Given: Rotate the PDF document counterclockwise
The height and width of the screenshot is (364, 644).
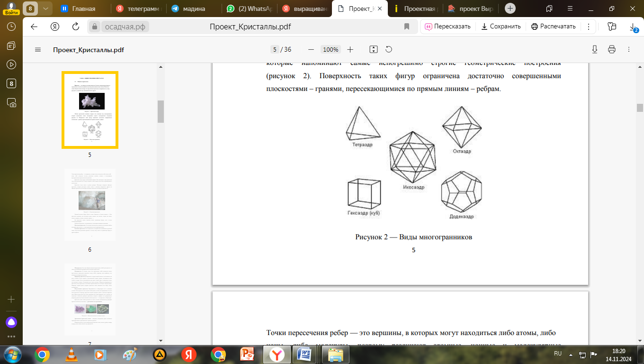Looking at the screenshot, I should click(389, 49).
